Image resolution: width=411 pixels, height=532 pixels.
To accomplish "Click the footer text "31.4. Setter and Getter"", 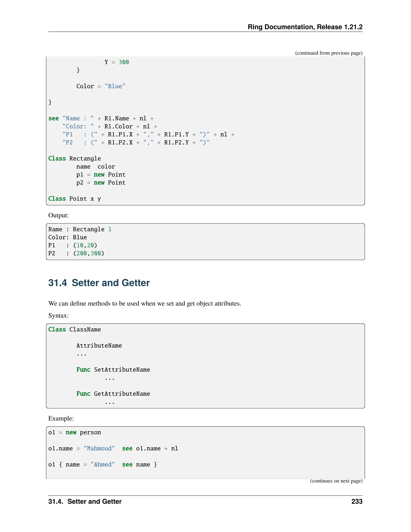I will [x=85, y=501].
